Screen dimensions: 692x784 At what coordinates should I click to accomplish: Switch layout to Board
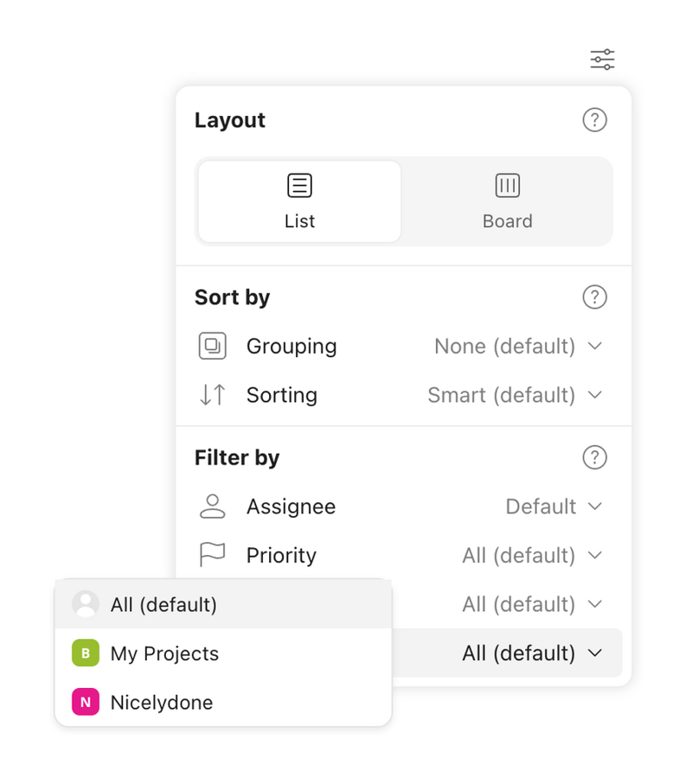coord(507,201)
